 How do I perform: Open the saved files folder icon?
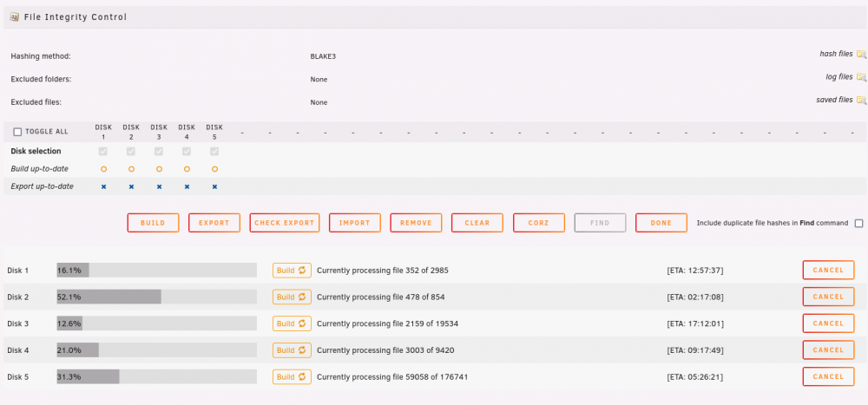pos(861,100)
